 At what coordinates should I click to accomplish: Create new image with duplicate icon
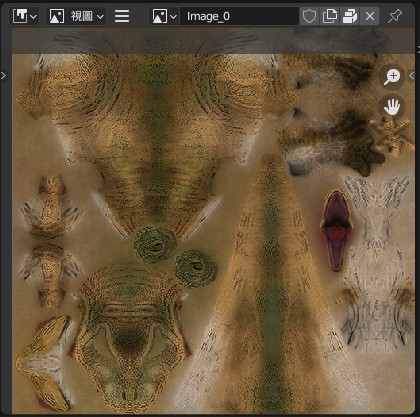point(329,16)
